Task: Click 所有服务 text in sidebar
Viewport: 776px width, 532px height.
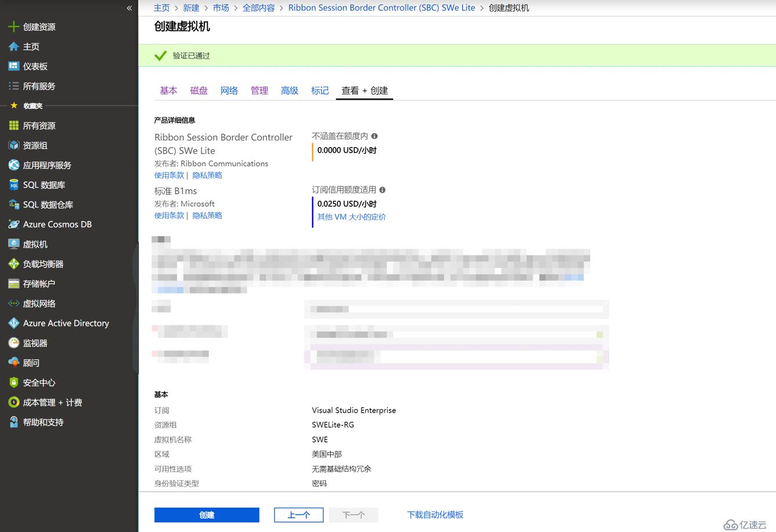Action: click(x=39, y=86)
